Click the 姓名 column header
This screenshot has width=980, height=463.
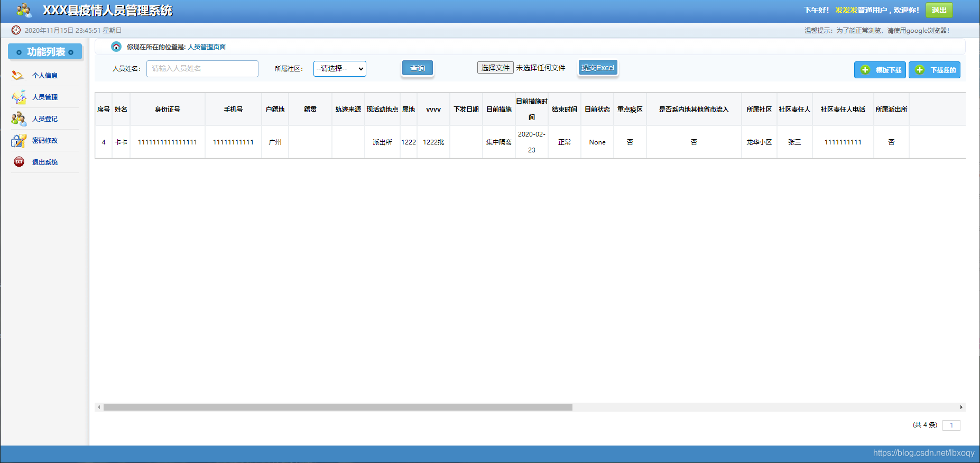point(121,110)
